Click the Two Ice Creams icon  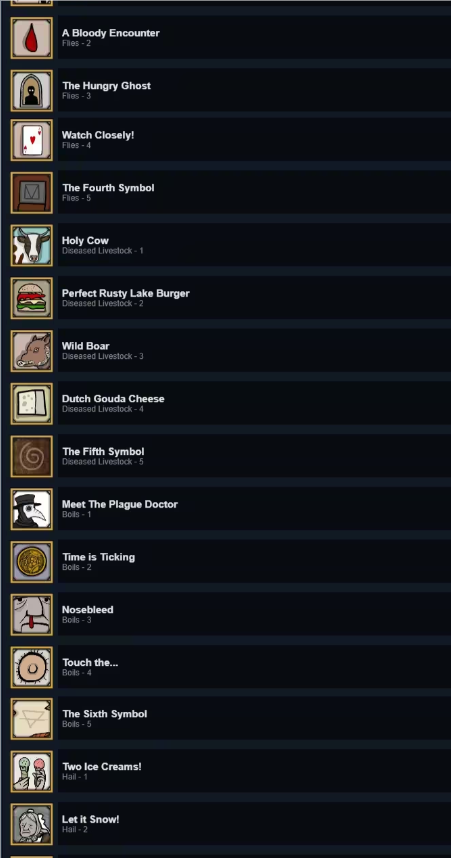pyautogui.click(x=32, y=772)
